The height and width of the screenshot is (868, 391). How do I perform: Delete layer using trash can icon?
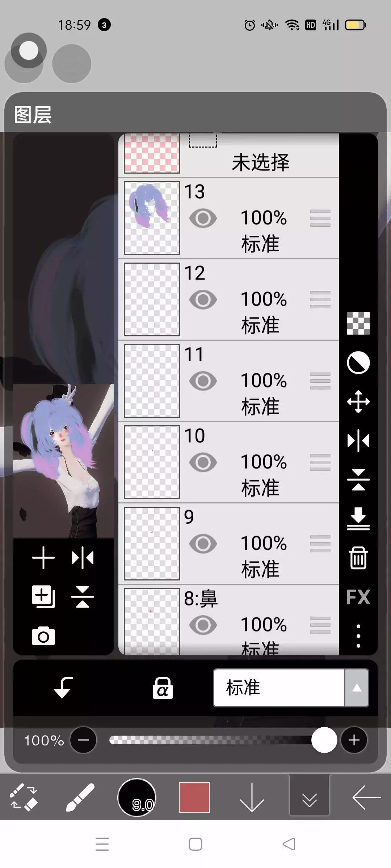pos(358,558)
